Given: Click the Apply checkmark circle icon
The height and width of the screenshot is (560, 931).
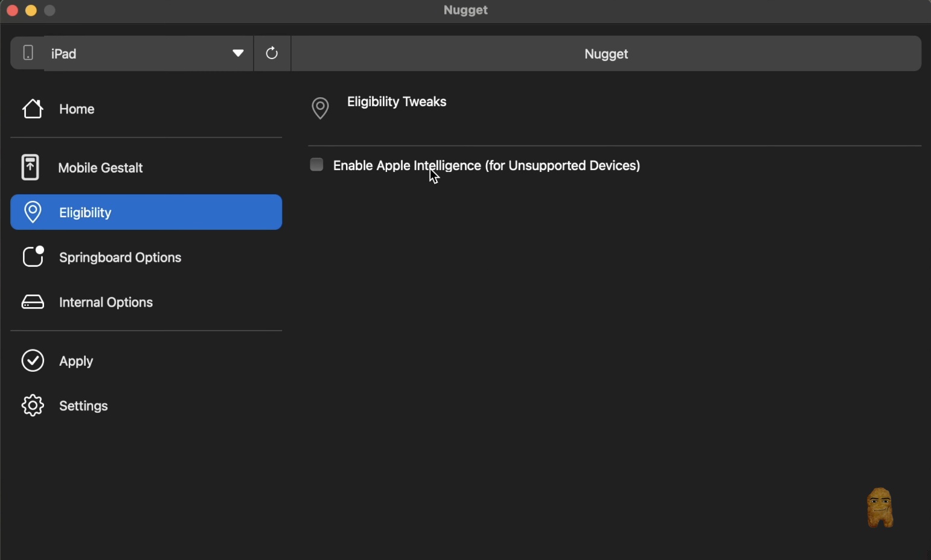Looking at the screenshot, I should 33,361.
